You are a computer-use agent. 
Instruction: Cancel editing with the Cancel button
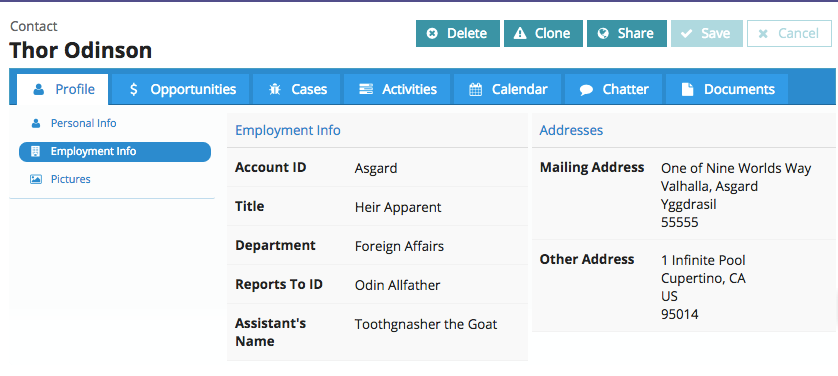click(789, 34)
